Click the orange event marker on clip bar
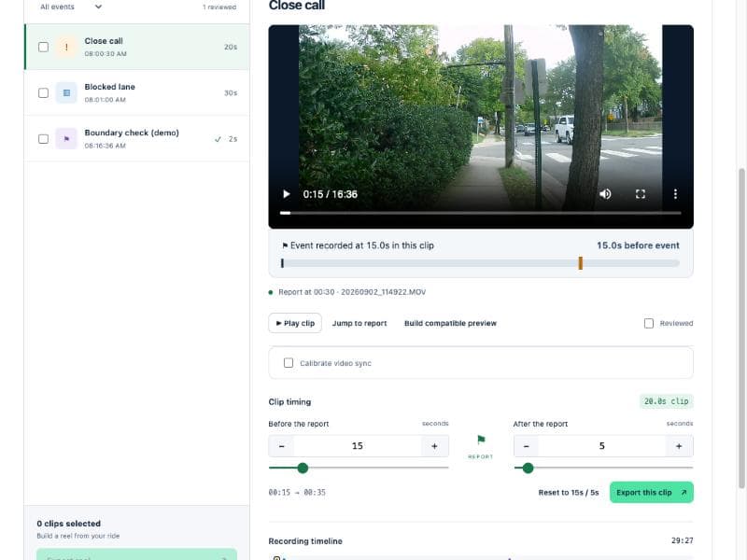The width and height of the screenshot is (747, 560). tap(580, 263)
